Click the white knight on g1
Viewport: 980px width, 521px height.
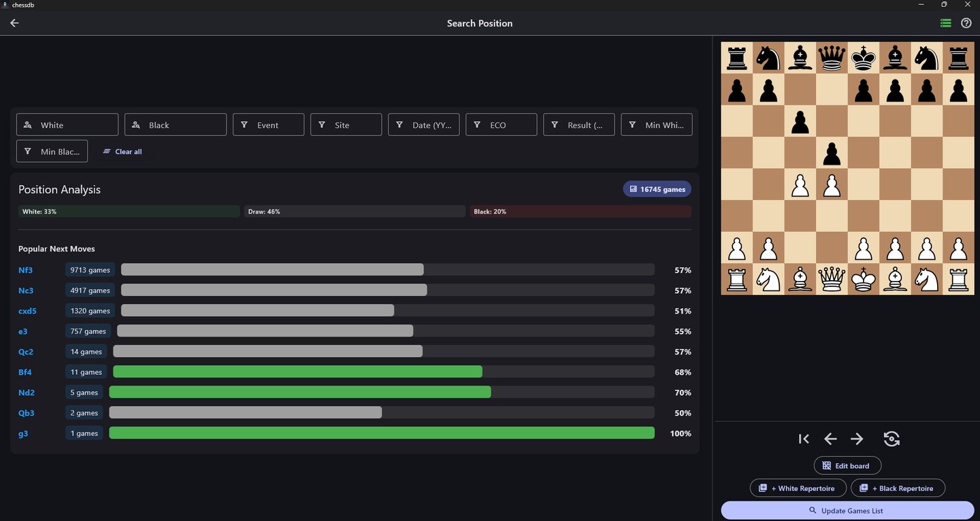pos(927,279)
